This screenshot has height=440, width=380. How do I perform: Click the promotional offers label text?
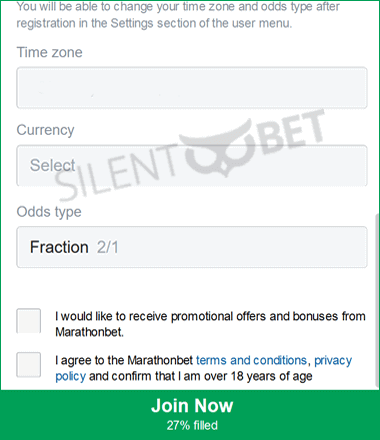tap(210, 324)
